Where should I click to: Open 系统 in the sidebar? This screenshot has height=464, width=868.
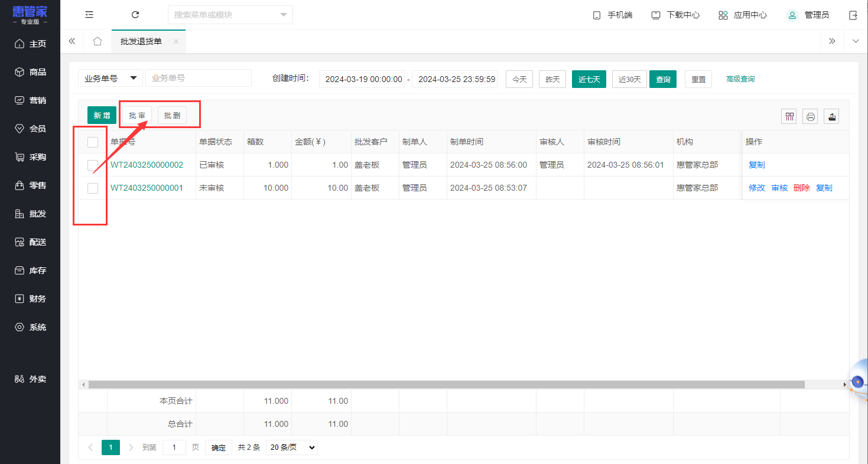[30, 327]
